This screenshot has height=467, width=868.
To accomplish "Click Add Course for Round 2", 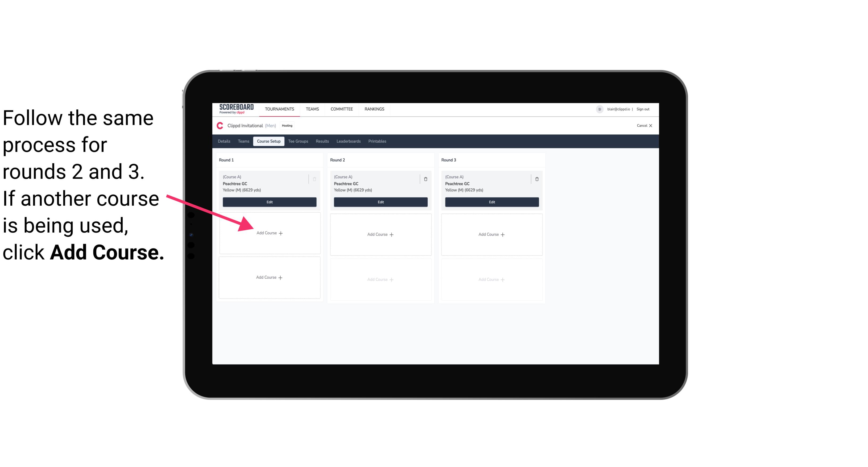I will 379,234.
